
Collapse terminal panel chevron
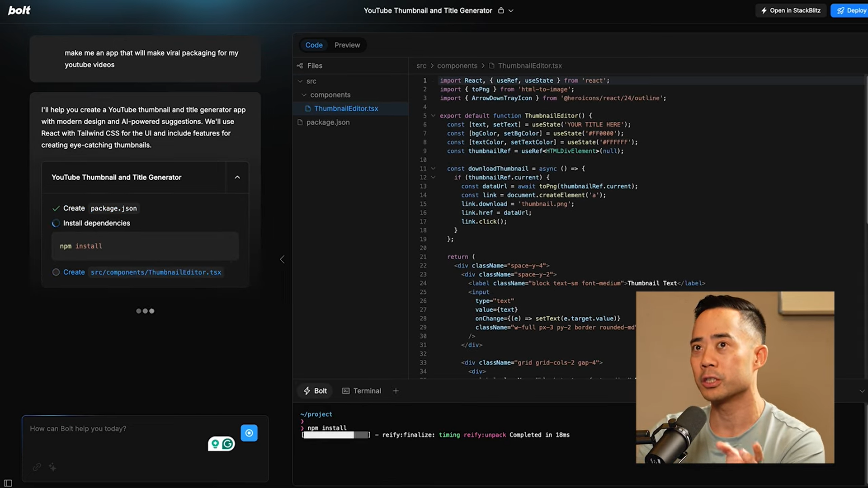click(x=862, y=391)
